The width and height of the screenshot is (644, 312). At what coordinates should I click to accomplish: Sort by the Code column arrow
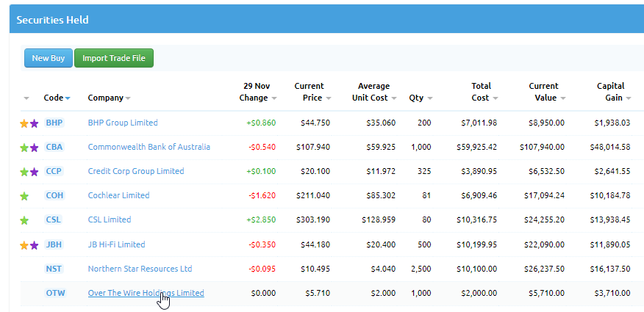coord(68,98)
